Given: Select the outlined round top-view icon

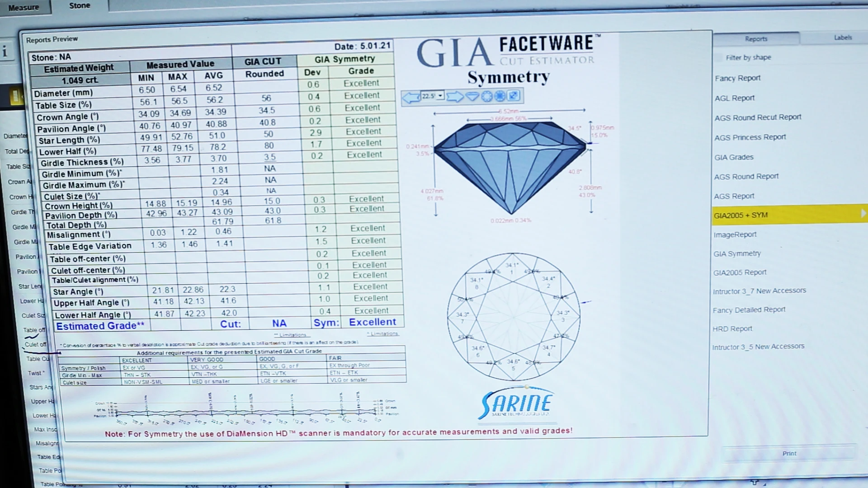Looking at the screenshot, I should 486,96.
